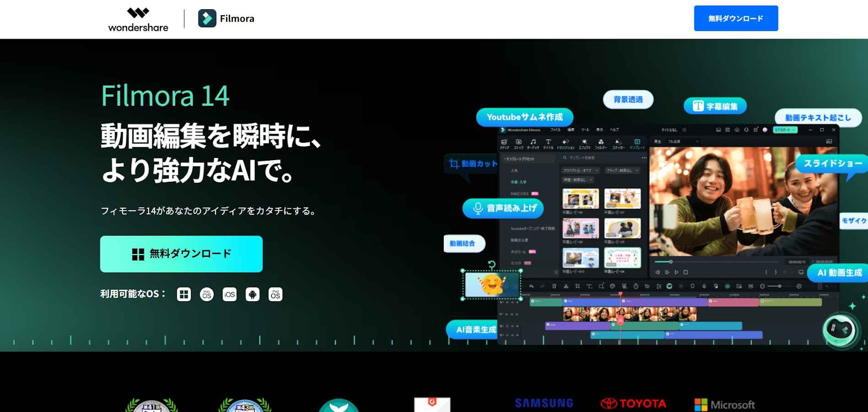The width and height of the screenshot is (868, 412).
Task: Select the macOS icon
Action: coord(207,294)
